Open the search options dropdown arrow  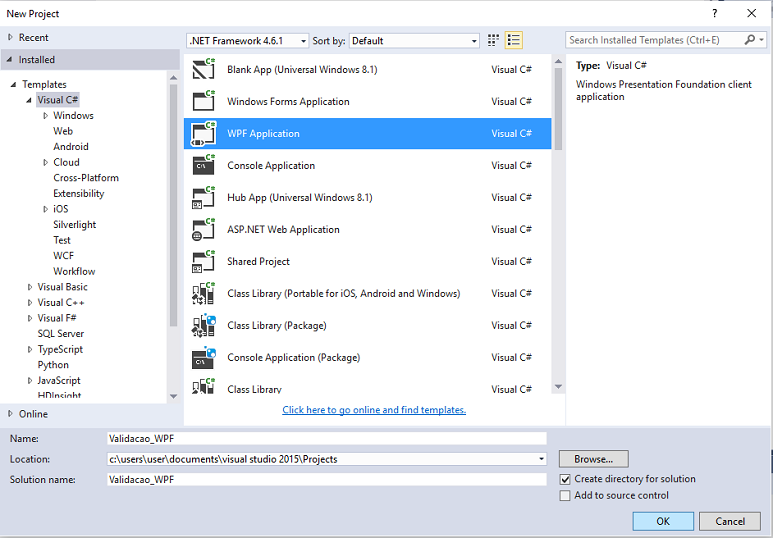coord(762,40)
